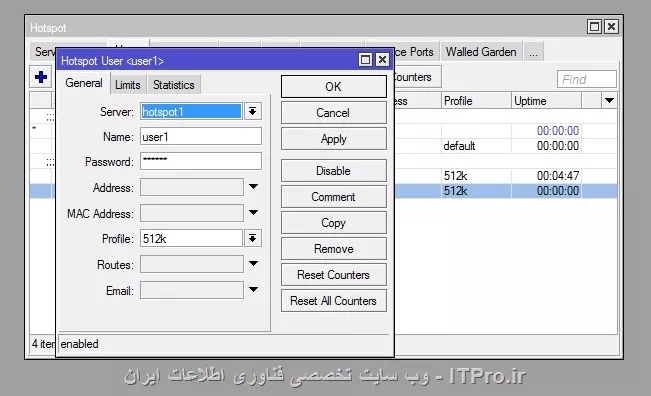The height and width of the screenshot is (396, 651).
Task: Click the Cancel button
Action: pyautogui.click(x=333, y=113)
